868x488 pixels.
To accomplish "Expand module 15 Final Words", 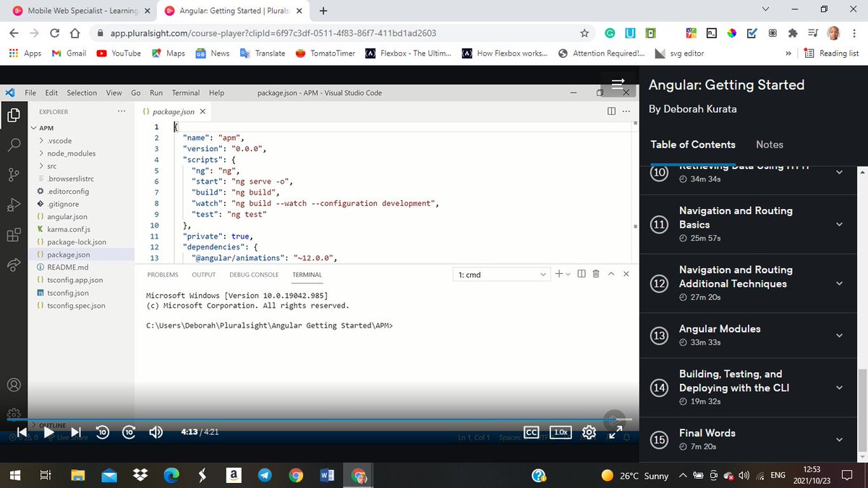I will [x=839, y=440].
